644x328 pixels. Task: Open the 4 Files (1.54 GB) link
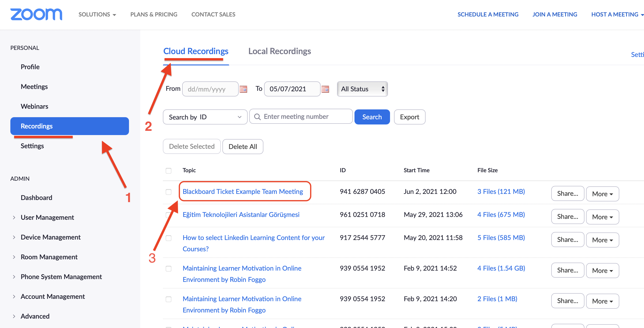(x=501, y=268)
